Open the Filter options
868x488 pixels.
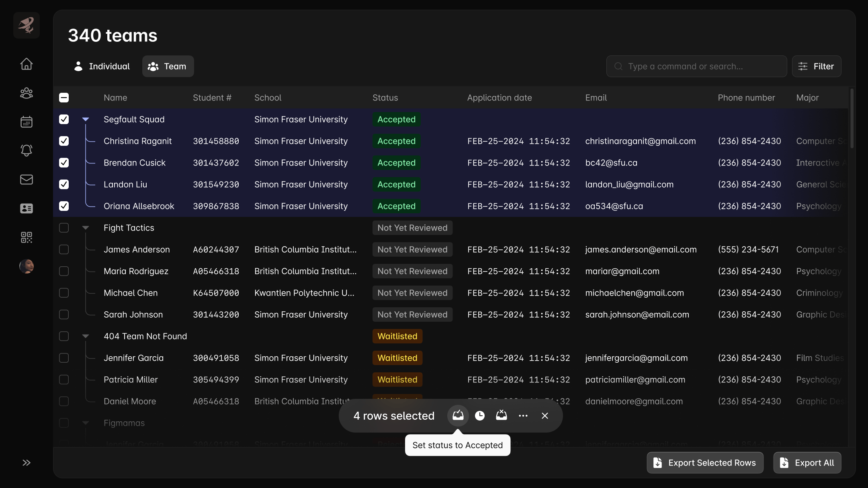817,66
